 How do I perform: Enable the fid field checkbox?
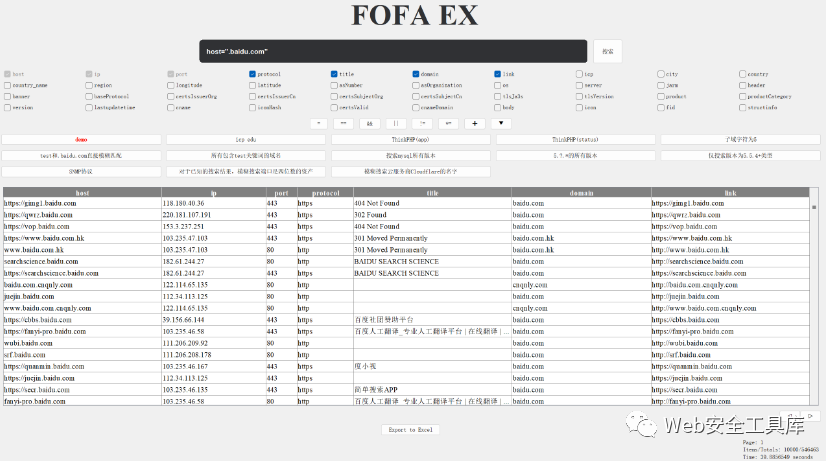coord(661,108)
